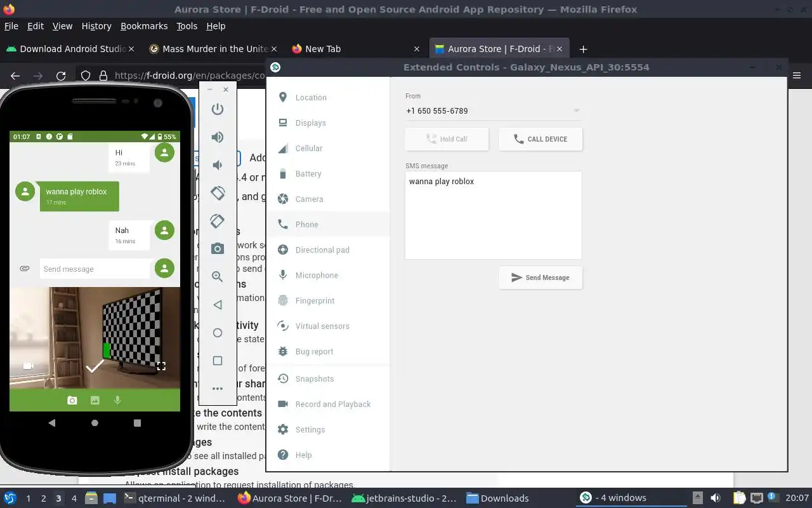Switch to the New Tab tab
This screenshot has height=508, width=812.
point(355,49)
